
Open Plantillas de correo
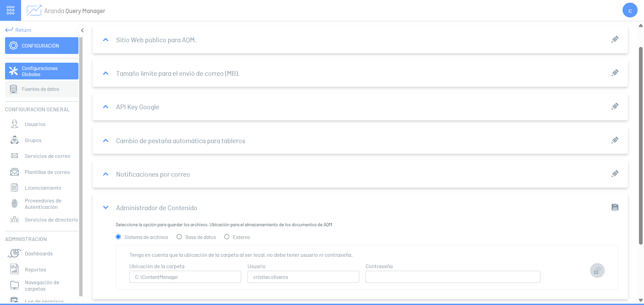coord(47,172)
